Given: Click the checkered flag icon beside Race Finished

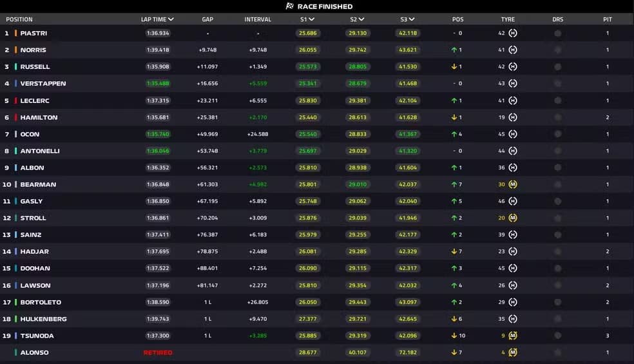Looking at the screenshot, I should pos(290,6).
